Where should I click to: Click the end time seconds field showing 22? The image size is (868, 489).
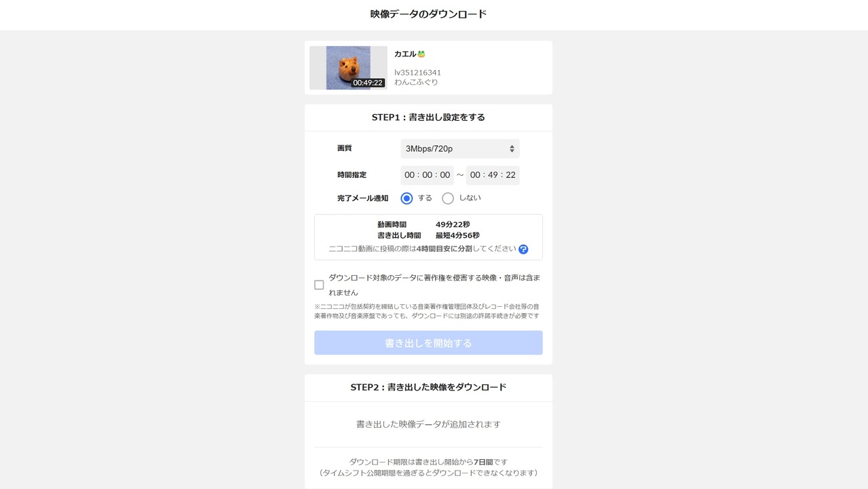pos(510,175)
